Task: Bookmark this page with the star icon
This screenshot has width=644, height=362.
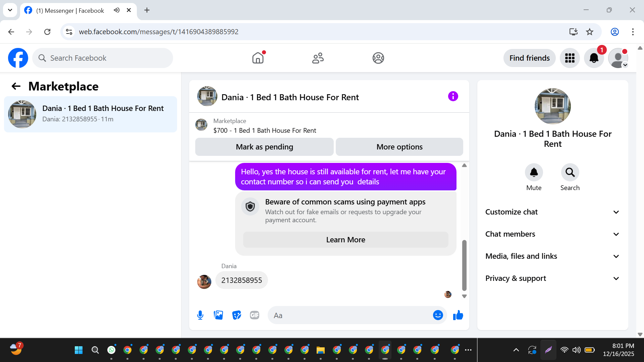Action: click(x=589, y=32)
